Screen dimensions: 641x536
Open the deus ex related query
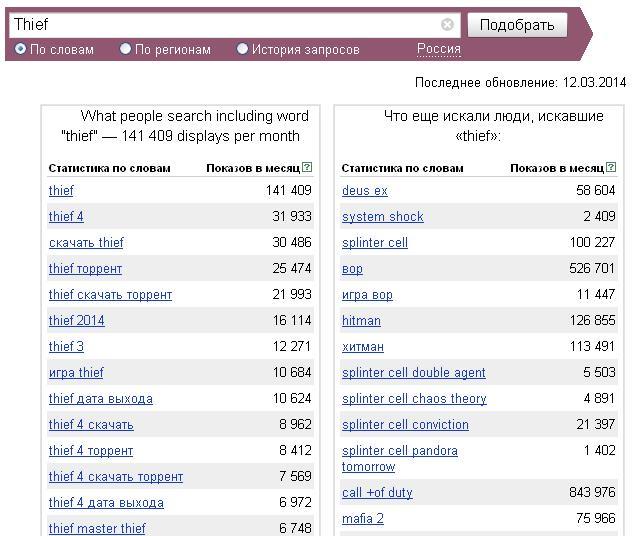[x=365, y=191]
